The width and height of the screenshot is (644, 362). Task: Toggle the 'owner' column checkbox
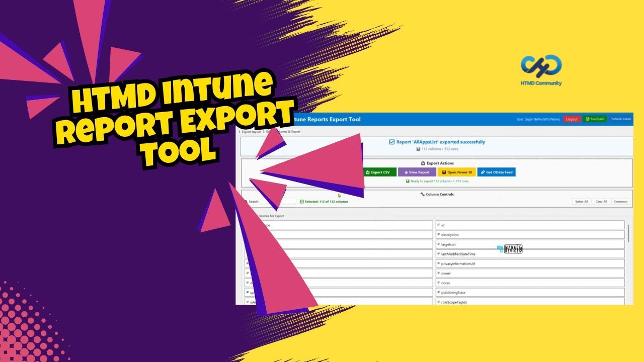point(439,274)
